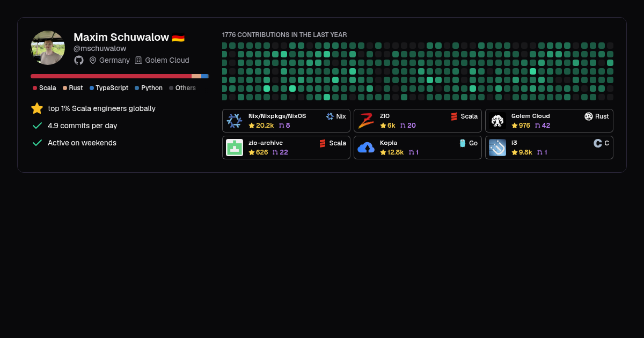
Task: Click the Others legend color dot
Action: click(x=171, y=88)
